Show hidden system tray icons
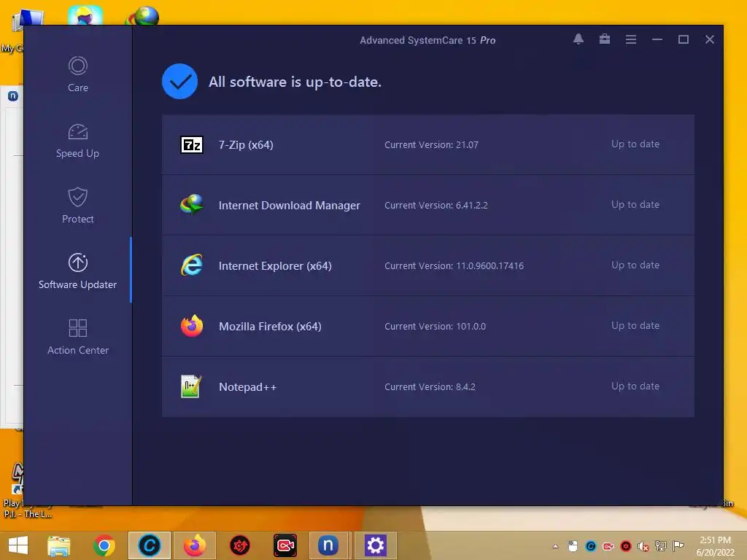Viewport: 747px width, 560px height. click(555, 546)
